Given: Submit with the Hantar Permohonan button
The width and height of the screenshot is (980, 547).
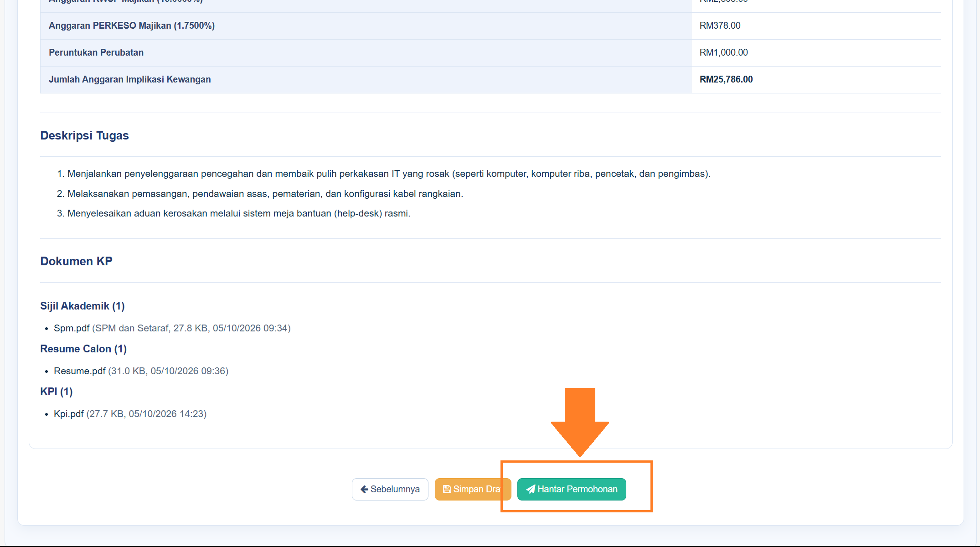Looking at the screenshot, I should coord(572,489).
